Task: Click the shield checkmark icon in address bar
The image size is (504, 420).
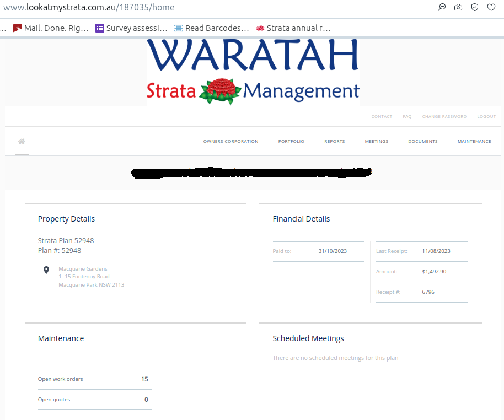Action: 475,7
